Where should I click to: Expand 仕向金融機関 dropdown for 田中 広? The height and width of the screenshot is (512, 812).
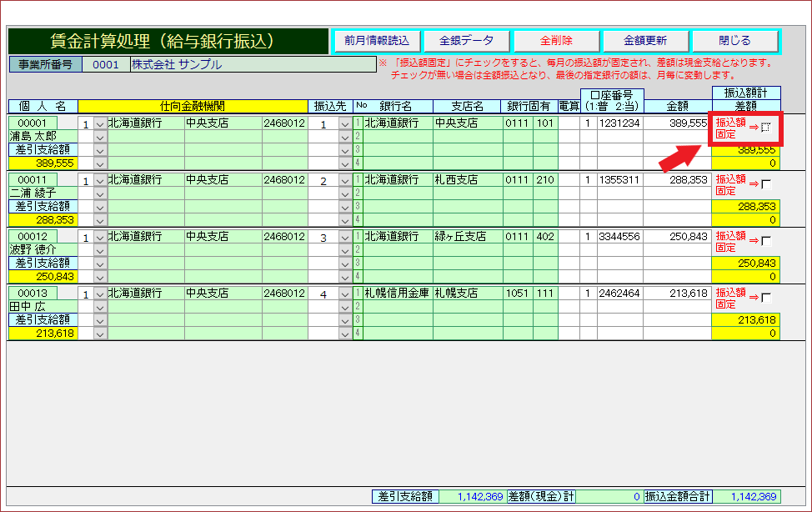coord(100,294)
